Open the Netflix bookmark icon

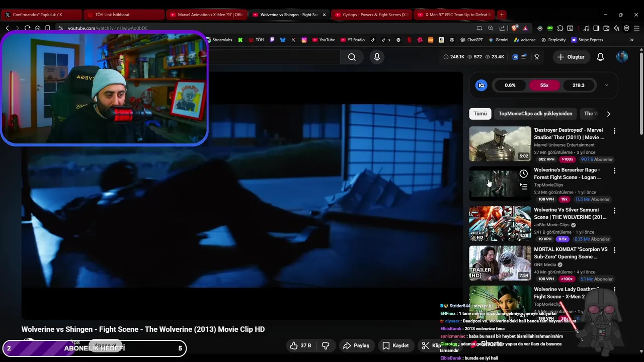pyautogui.click(x=409, y=40)
